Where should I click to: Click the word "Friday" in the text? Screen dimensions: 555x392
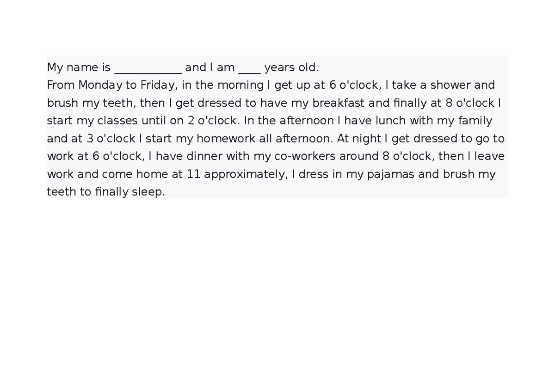158,86
